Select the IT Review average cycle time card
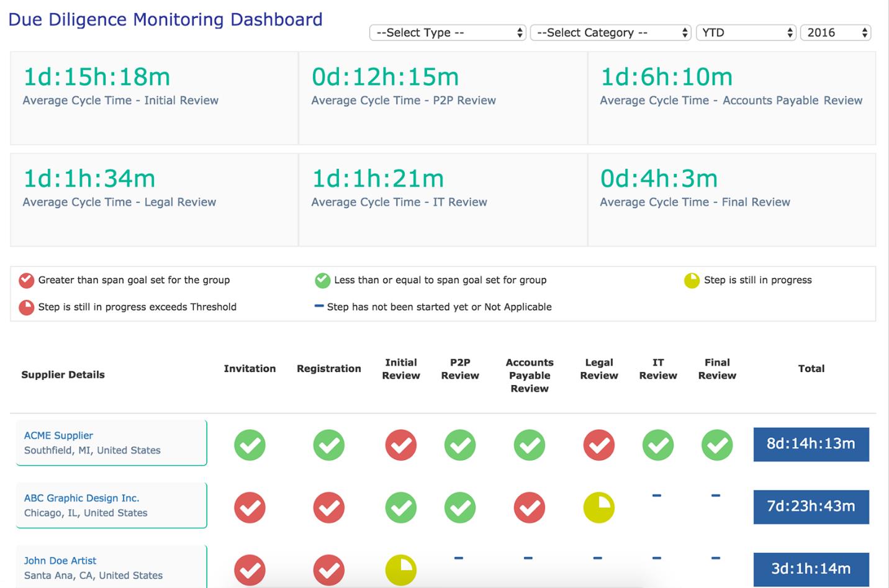 coord(443,200)
